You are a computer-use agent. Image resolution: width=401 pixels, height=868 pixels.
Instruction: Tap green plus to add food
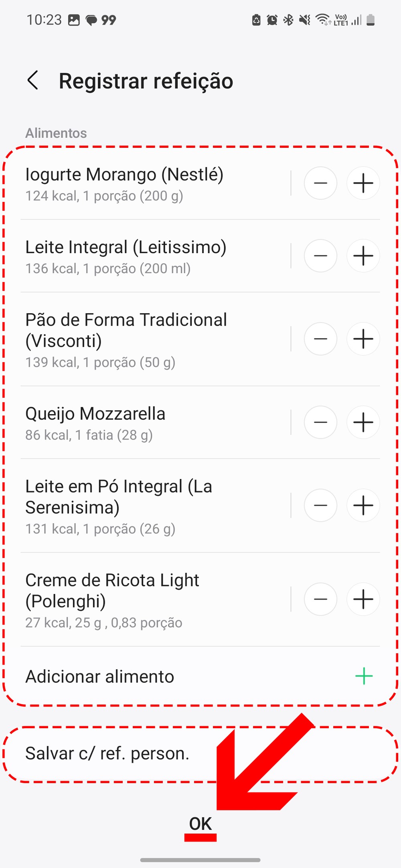[364, 676]
